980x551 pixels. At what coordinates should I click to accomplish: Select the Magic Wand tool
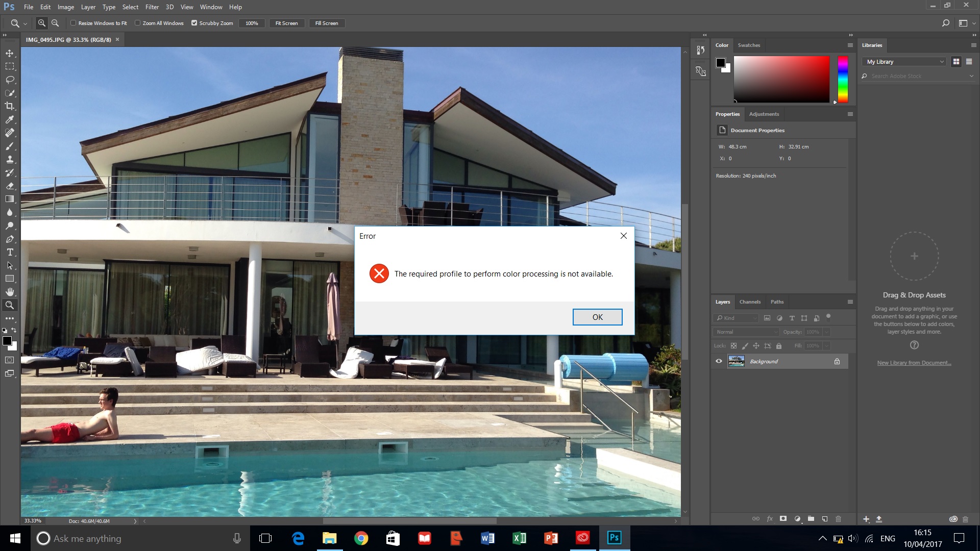tap(9, 93)
